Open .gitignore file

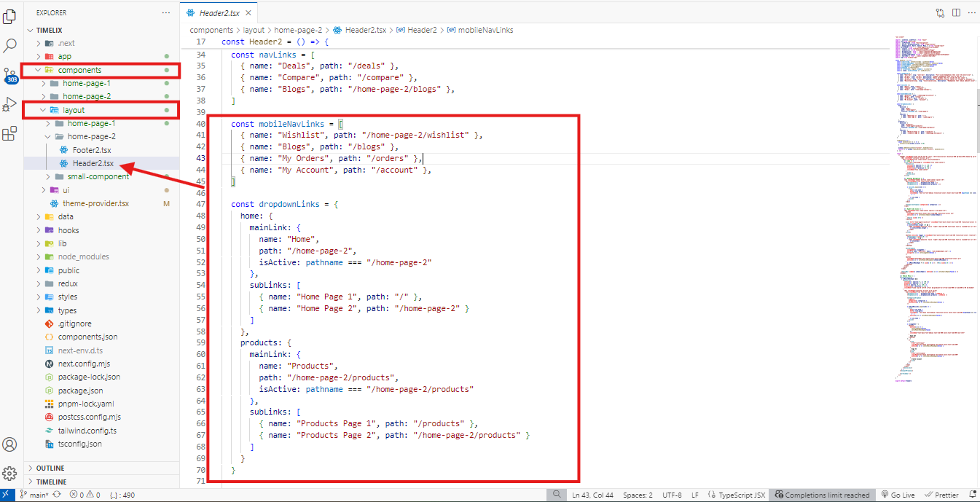[x=101, y=323]
